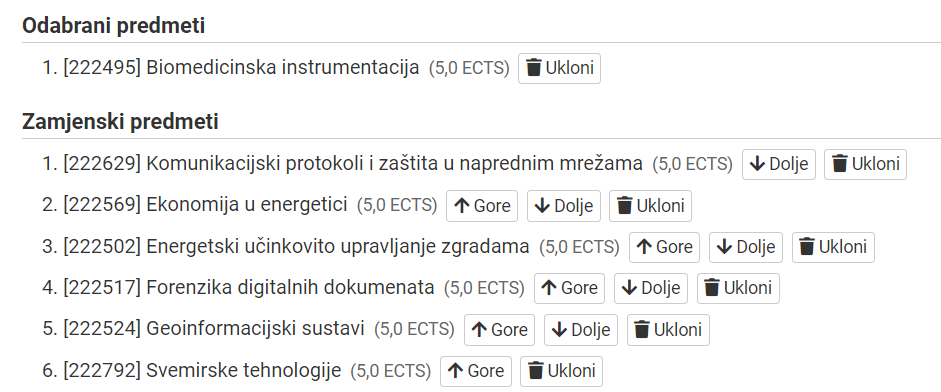Click trash icon for Svemirske tehnologije
Viewport: 941px width, 392px height.
click(x=535, y=370)
